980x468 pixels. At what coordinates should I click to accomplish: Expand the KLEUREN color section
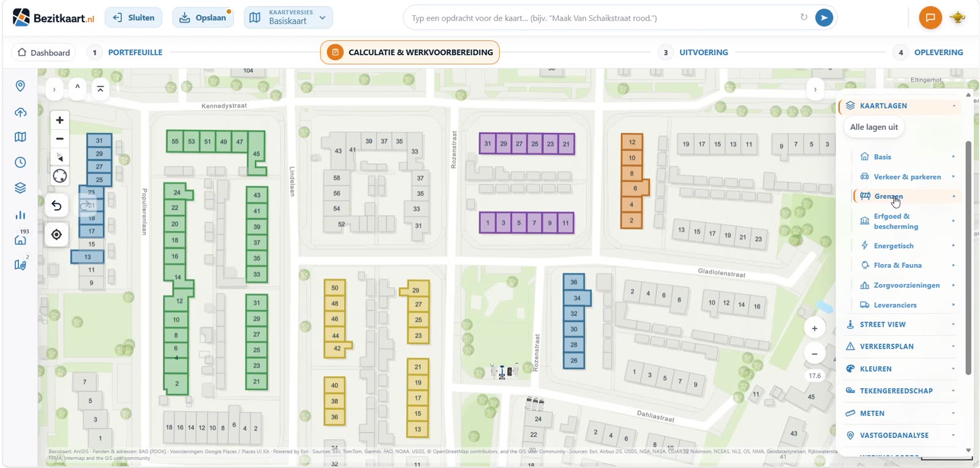coord(900,369)
